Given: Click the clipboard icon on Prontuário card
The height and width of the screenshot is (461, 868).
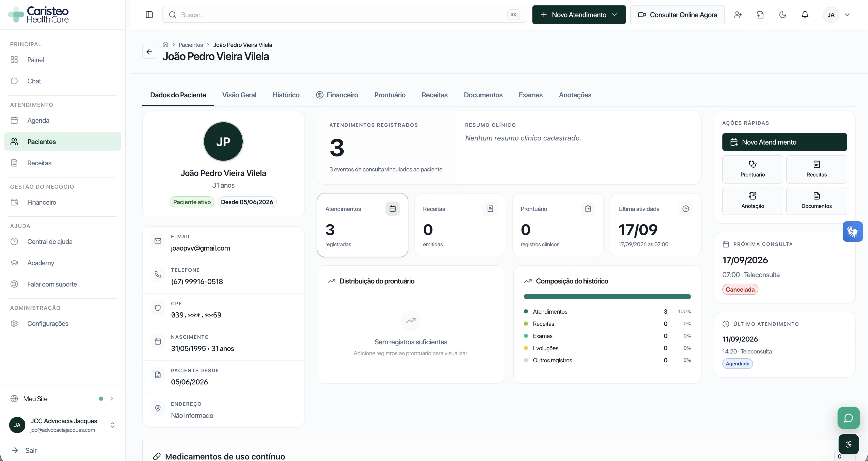Looking at the screenshot, I should click(x=588, y=209).
